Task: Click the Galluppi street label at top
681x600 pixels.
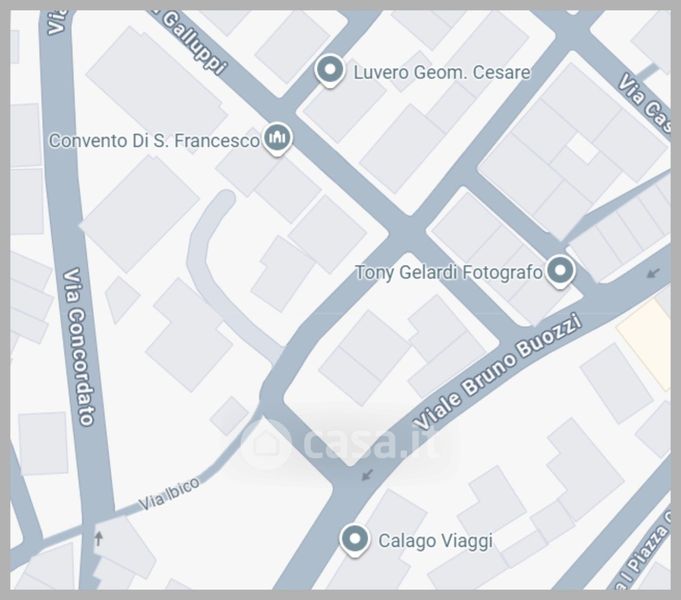Action: click(x=196, y=43)
